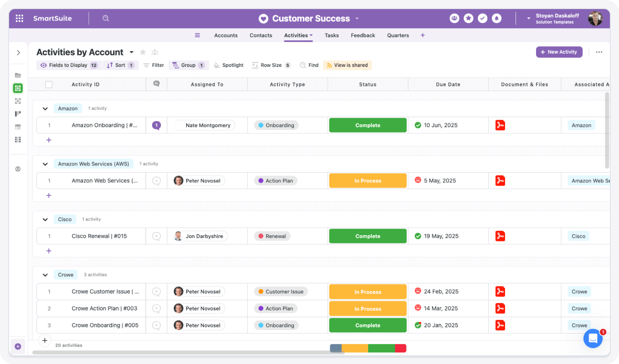Open Stoyan Daskaloff profile avatar
This screenshot has width=619, height=364.
click(595, 18)
